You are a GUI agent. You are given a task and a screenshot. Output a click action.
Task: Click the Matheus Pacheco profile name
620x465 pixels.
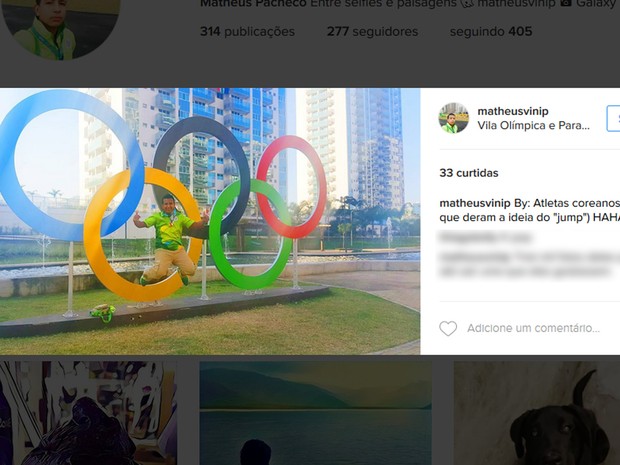click(253, 4)
